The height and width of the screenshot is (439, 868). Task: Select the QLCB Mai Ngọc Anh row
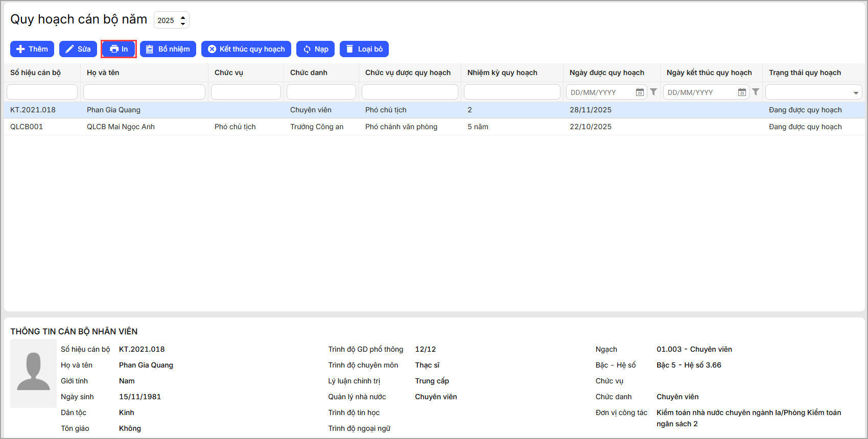[x=121, y=127]
